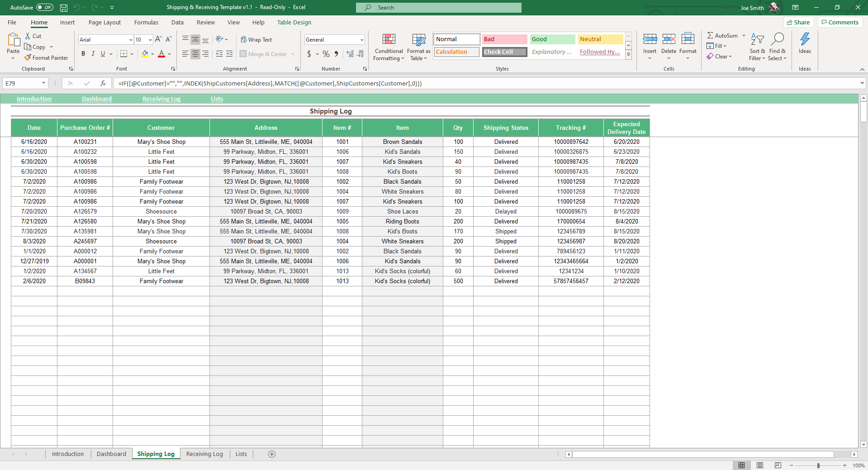Screen dimensions: 868x470
Task: Click the Increase Decimal icon
Action: tap(349, 54)
